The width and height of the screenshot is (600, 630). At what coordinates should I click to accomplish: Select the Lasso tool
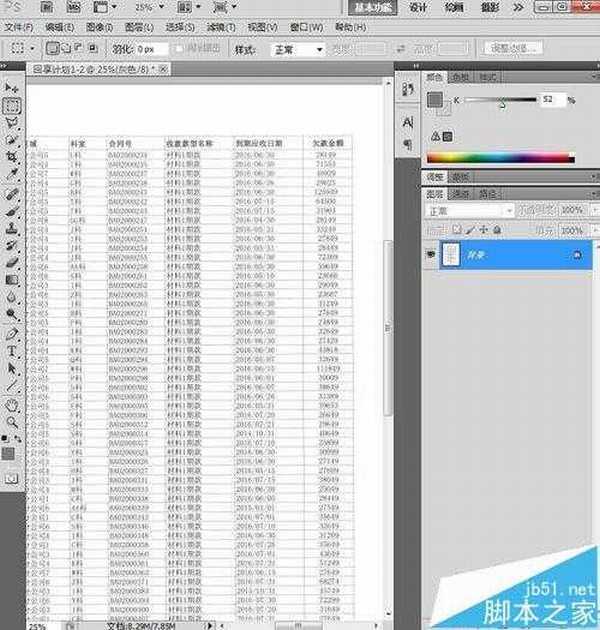pos(12,123)
